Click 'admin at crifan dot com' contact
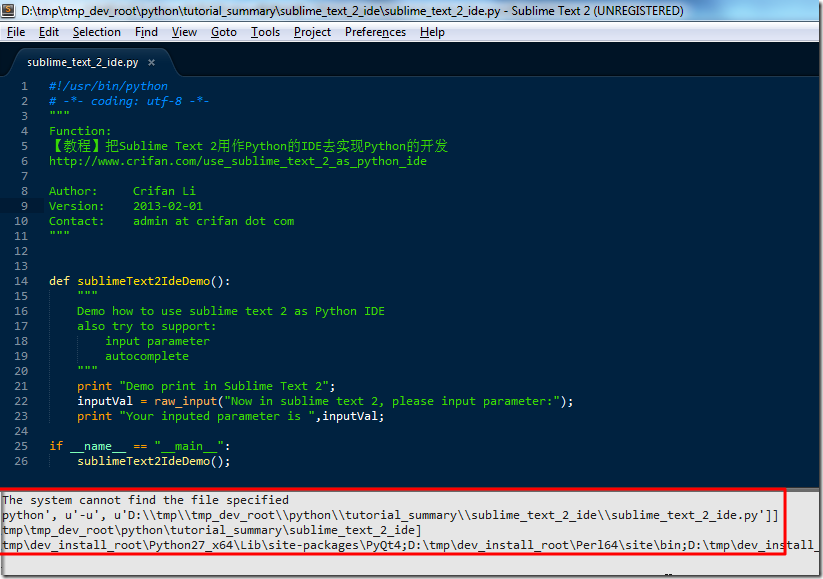Image resolution: width=823 pixels, height=579 pixels. pyautogui.click(x=213, y=221)
